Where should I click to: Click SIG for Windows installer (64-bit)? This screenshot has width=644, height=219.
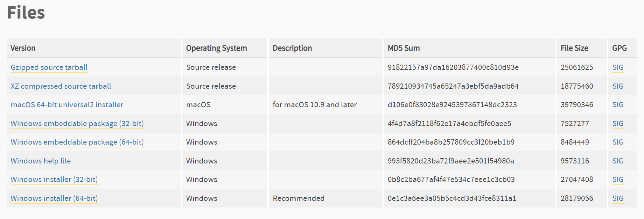click(618, 198)
